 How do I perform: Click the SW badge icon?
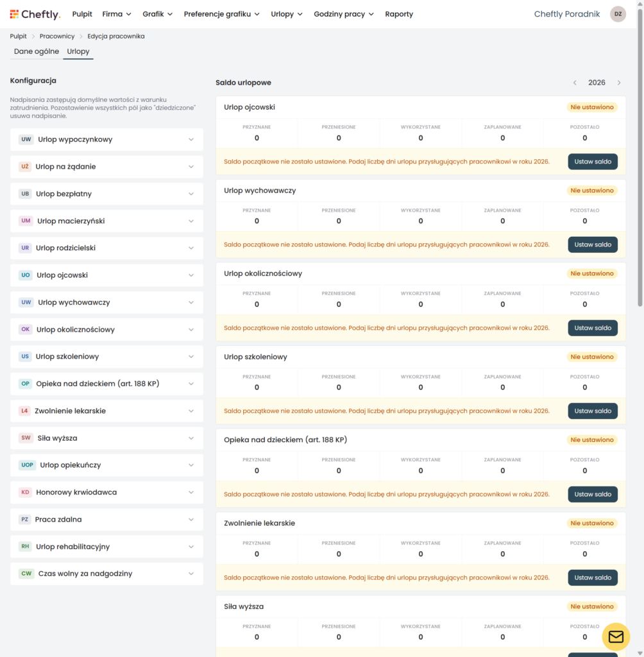tap(26, 438)
